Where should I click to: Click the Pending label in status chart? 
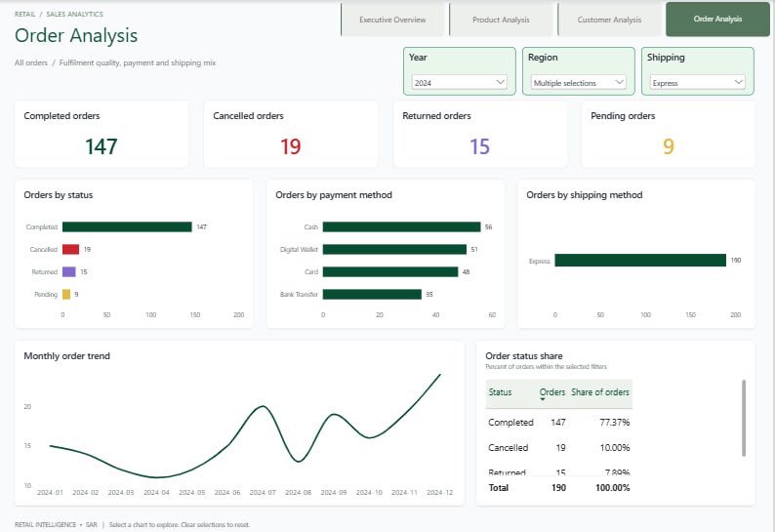coord(46,294)
